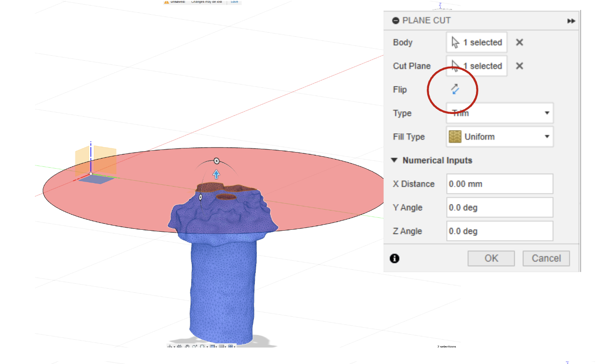The width and height of the screenshot is (608, 364).
Task: Confirm the plane cut with OK
Action: click(491, 258)
